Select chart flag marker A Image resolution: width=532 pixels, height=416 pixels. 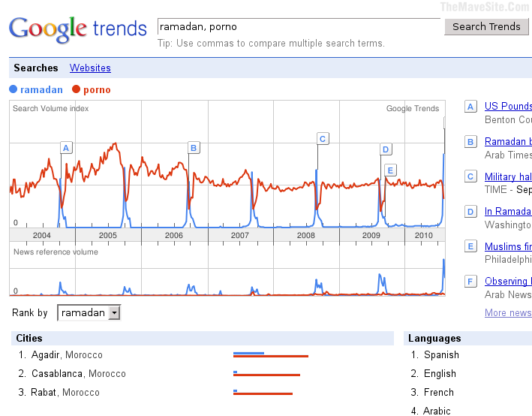66,148
